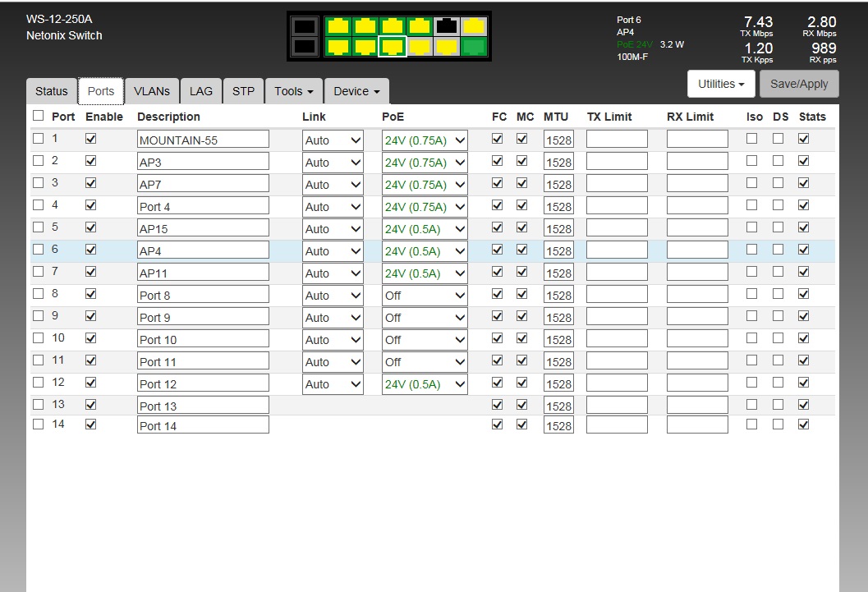Click port 11 icon in the switch diagram
The width and height of the screenshot is (868, 592).
pyautogui.click(x=474, y=26)
